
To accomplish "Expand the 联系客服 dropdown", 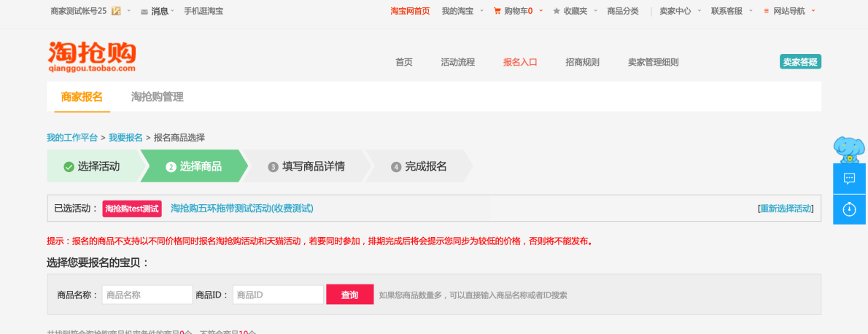I will [751, 10].
